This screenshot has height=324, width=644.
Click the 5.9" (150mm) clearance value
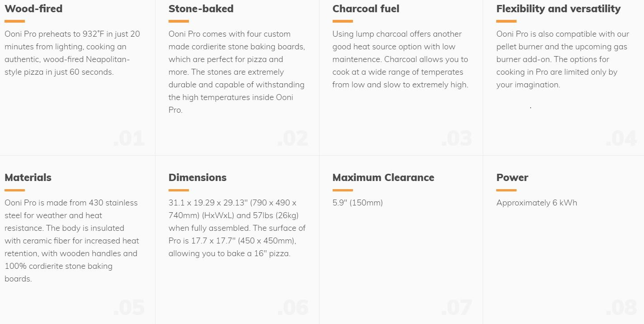click(357, 203)
